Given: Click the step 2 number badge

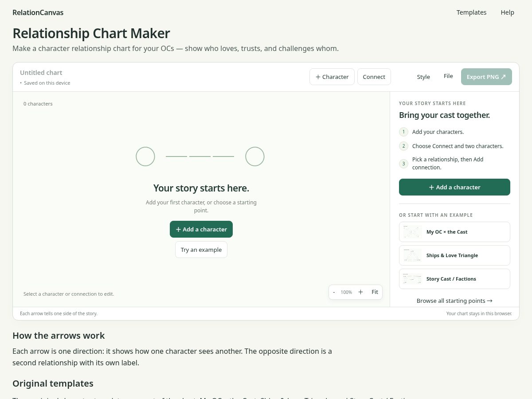Looking at the screenshot, I should click(x=403, y=146).
